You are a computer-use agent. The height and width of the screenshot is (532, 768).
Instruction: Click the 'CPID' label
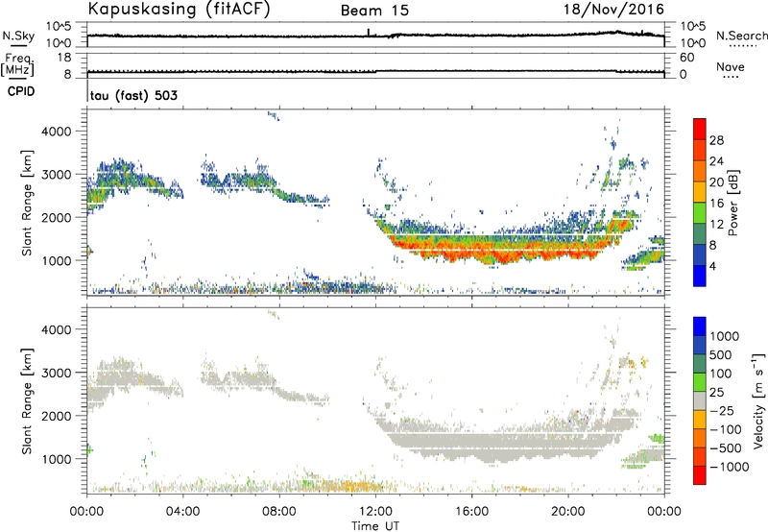coord(21,91)
